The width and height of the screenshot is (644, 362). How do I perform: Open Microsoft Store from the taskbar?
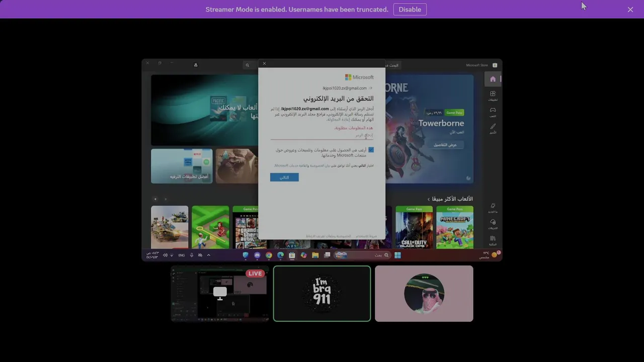292,255
